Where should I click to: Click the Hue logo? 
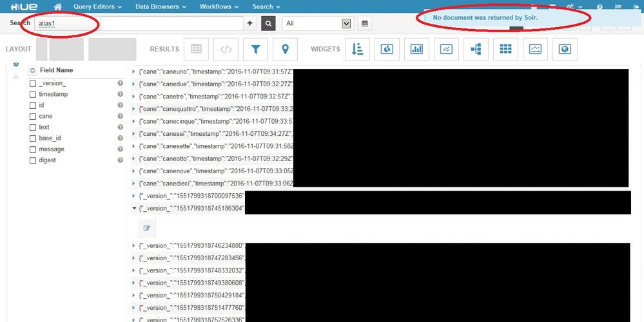tap(24, 6)
